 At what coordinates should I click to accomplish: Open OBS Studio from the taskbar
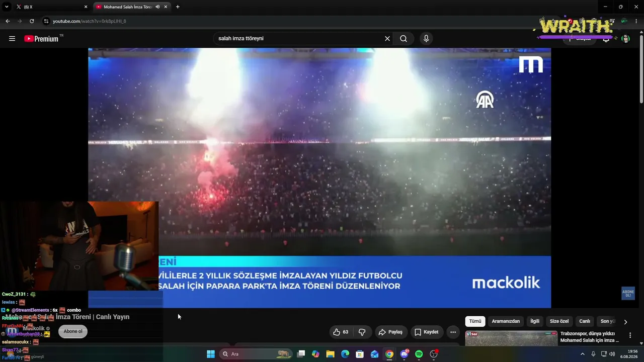434,354
